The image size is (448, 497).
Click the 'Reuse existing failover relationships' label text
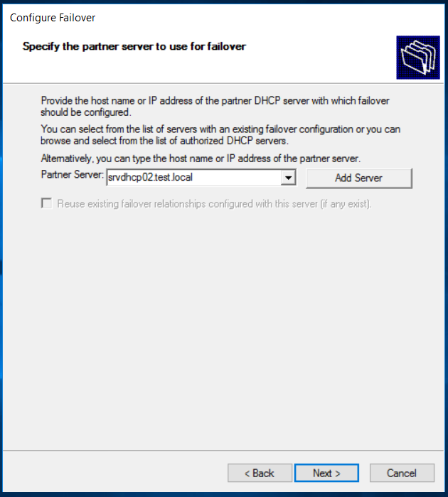(x=214, y=204)
